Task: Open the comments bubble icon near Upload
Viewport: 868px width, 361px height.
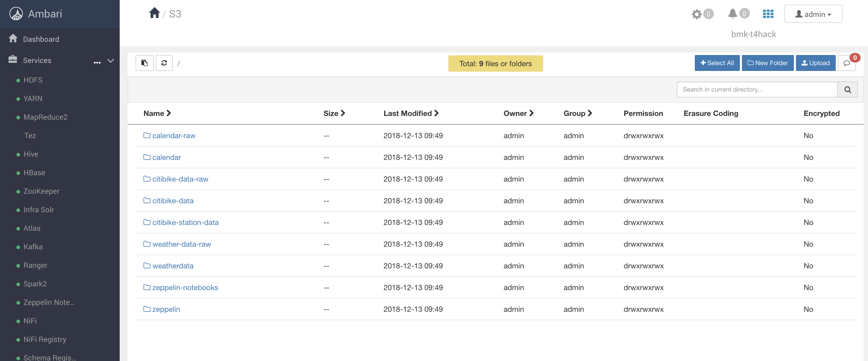Action: click(847, 63)
